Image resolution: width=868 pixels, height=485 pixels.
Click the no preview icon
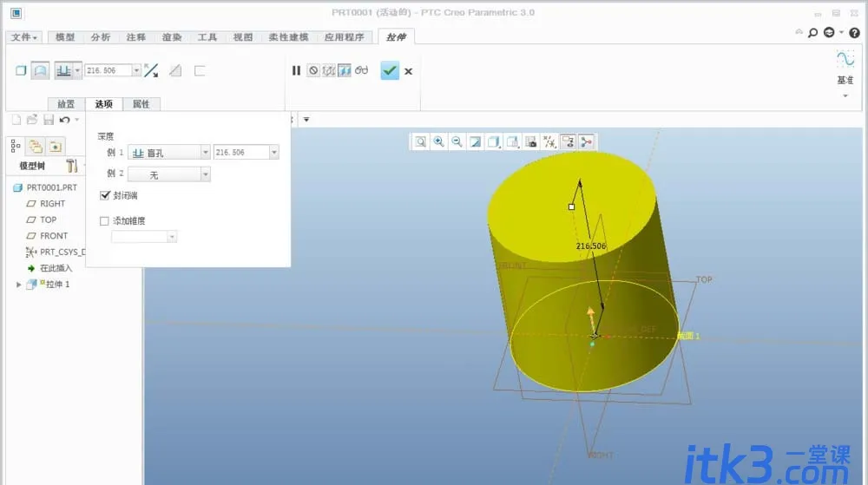[313, 71]
